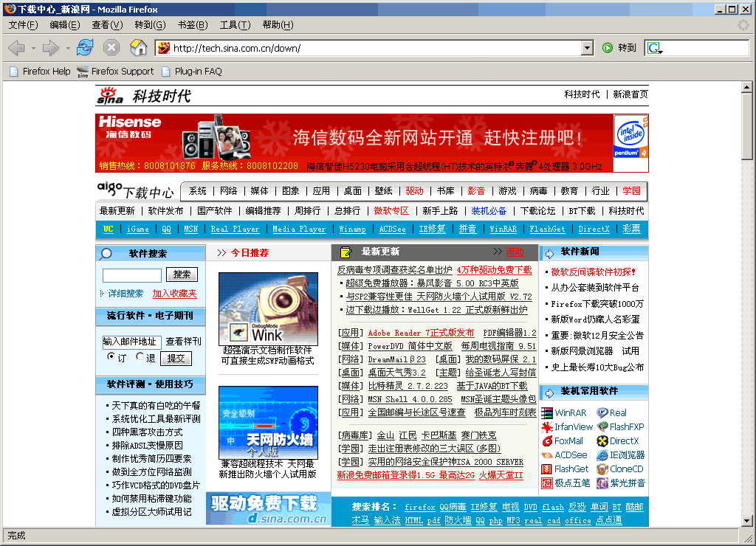Image resolution: width=756 pixels, height=546 pixels.
Task: Open the 装机必备 navigation link
Action: (x=489, y=211)
